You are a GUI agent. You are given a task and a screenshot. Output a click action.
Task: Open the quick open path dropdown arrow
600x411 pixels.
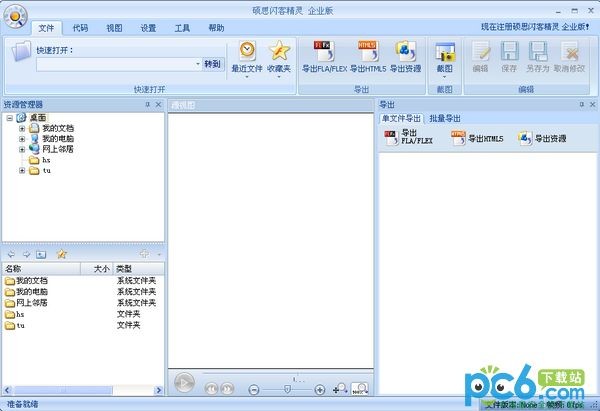[197, 64]
